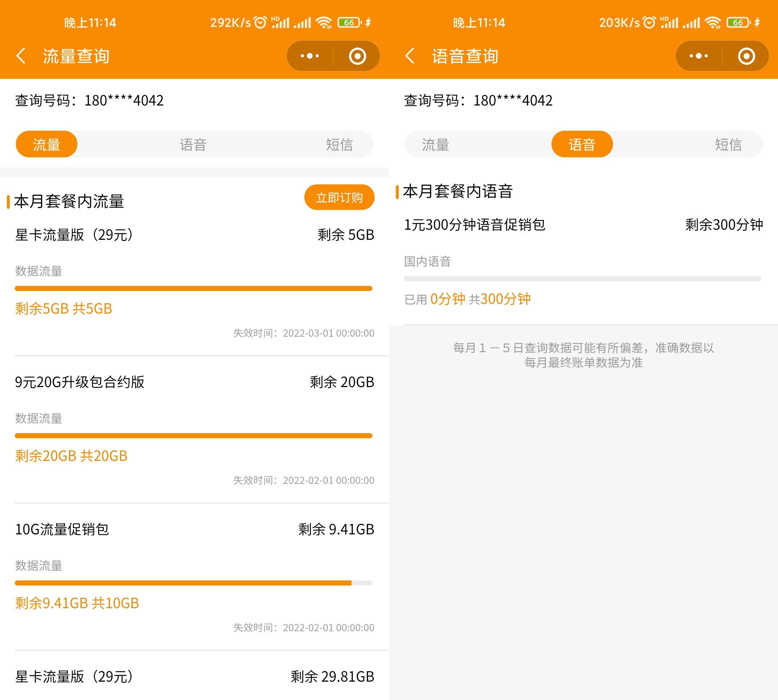Select the active 语音 tab pill

pyautogui.click(x=582, y=144)
